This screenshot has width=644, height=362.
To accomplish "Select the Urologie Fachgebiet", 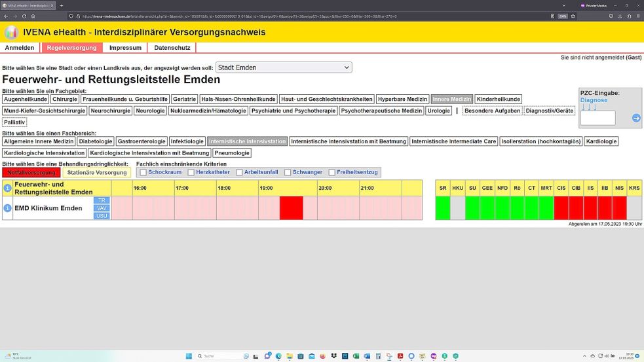I will click(439, 111).
